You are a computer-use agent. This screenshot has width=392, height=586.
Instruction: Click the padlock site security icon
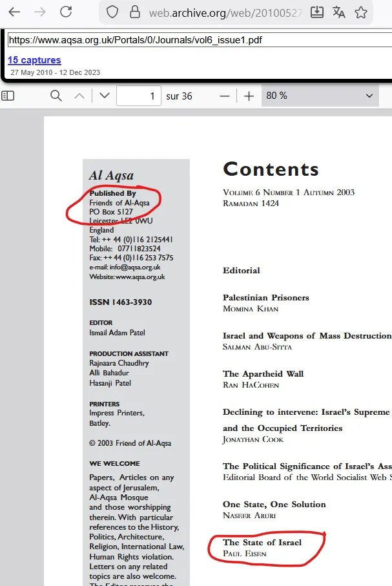(134, 12)
